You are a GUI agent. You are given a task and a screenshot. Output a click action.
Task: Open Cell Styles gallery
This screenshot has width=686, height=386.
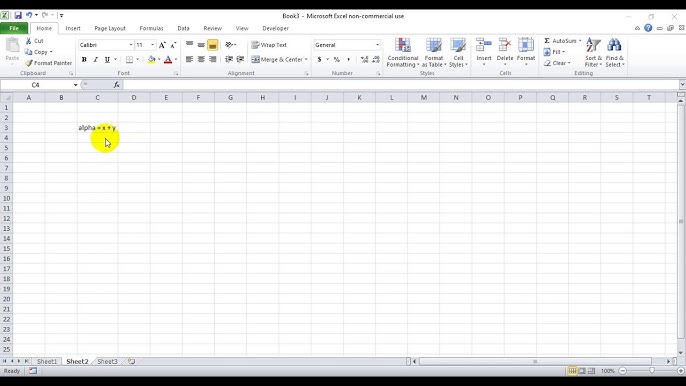tap(458, 53)
